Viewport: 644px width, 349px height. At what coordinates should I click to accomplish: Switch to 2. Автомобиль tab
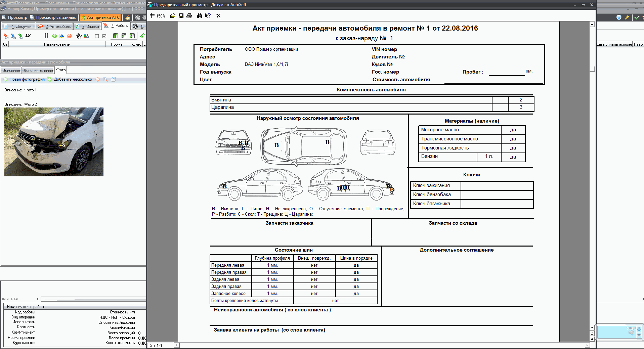54,26
